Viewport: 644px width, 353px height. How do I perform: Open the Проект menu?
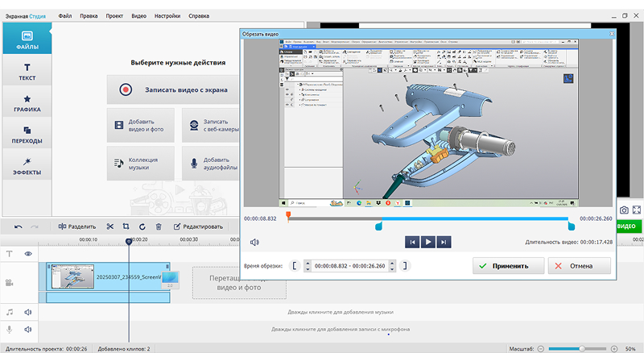(x=114, y=16)
